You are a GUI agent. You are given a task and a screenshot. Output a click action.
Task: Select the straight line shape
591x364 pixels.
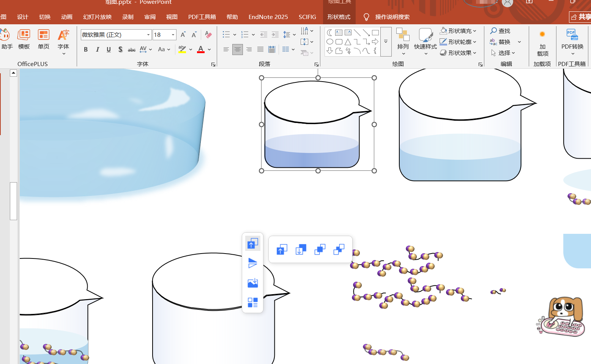[x=357, y=33]
